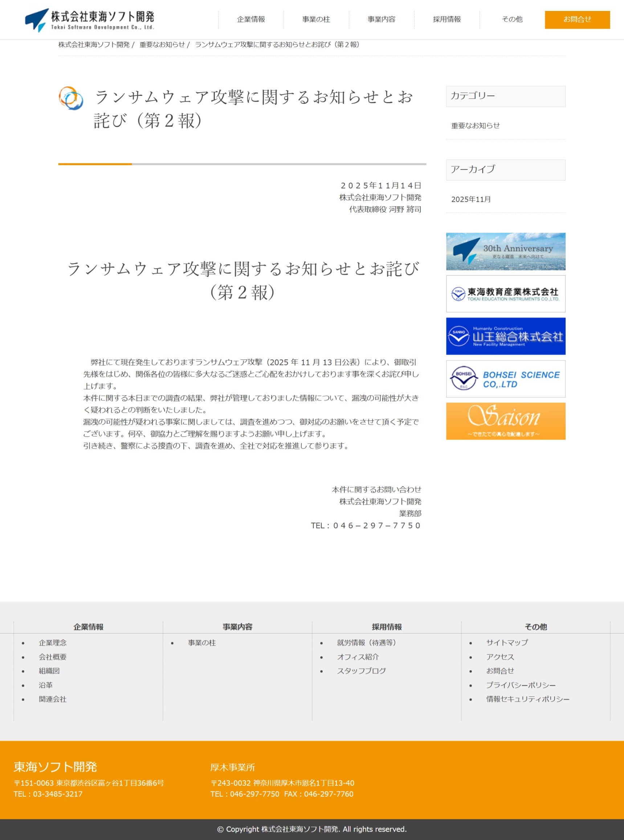This screenshot has width=624, height=840.
Task: Open the 情報セキュリティポリシー footer link
Action: [x=528, y=699]
